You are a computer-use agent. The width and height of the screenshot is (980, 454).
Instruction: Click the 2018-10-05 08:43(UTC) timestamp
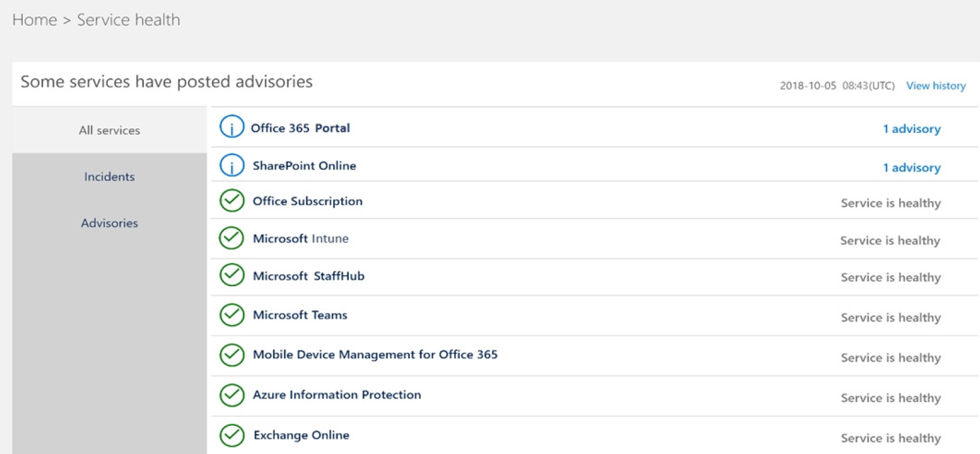(x=837, y=86)
